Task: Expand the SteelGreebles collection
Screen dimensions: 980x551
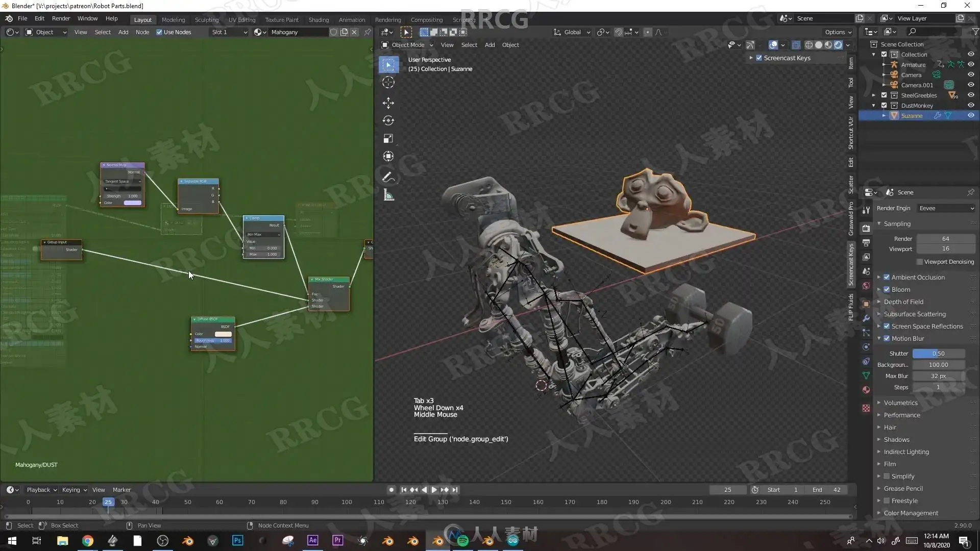Action: [x=874, y=95]
